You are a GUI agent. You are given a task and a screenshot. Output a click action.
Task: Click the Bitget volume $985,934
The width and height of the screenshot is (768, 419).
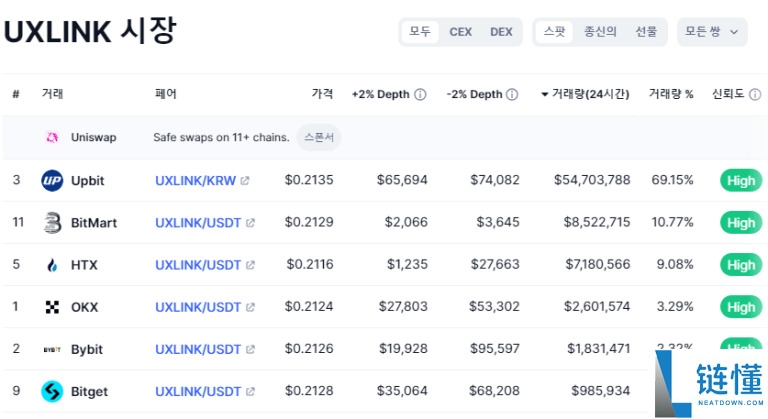pos(600,391)
